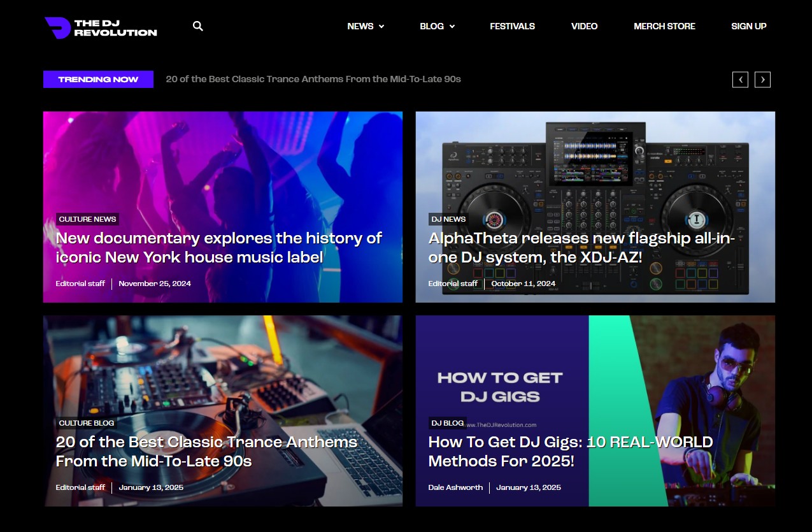
Task: Open the Video menu item
Action: click(584, 26)
